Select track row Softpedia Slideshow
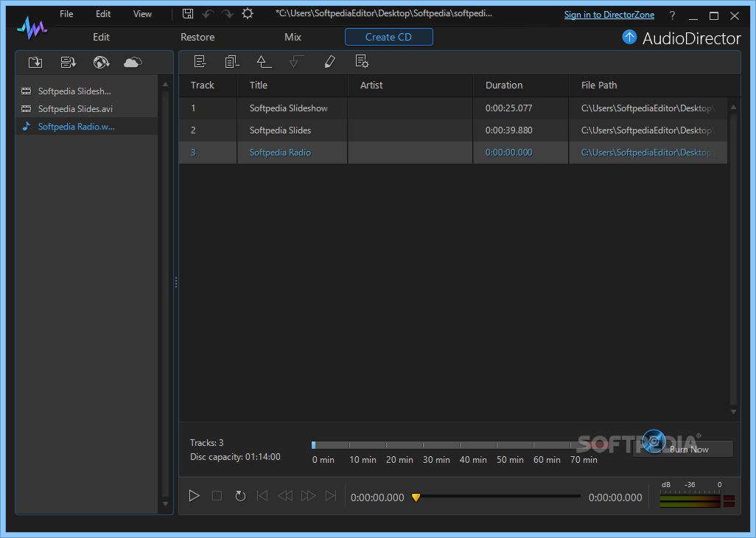This screenshot has width=756, height=538. (453, 108)
